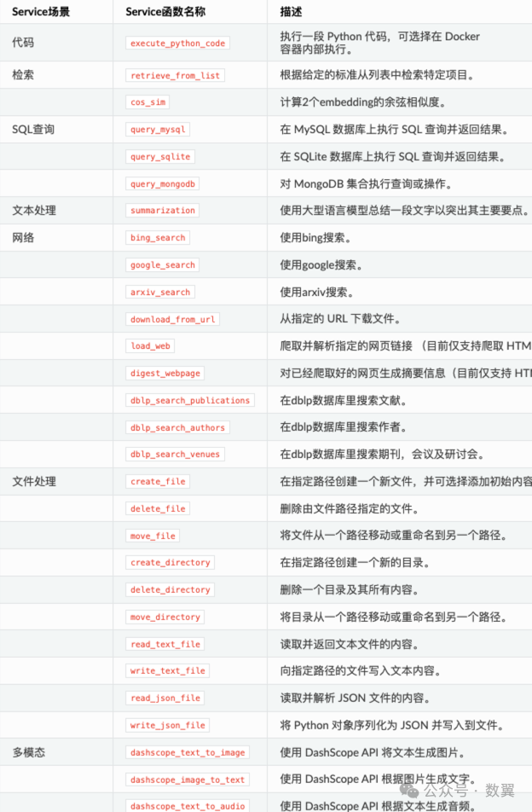532x812 pixels.
Task: Select the create_directory function name
Action: pos(170,562)
